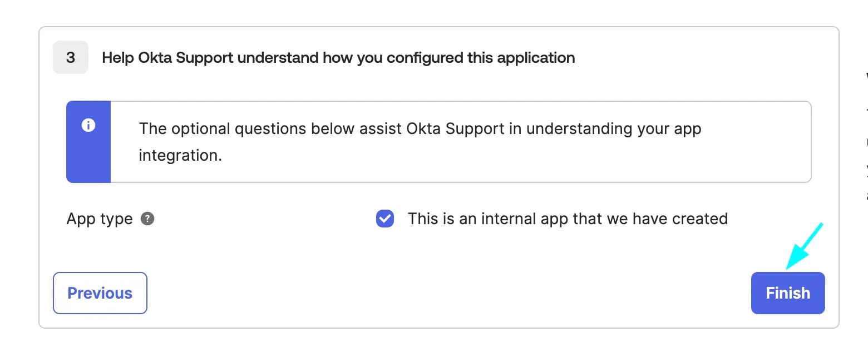Click the white info icon in the banner

88,126
